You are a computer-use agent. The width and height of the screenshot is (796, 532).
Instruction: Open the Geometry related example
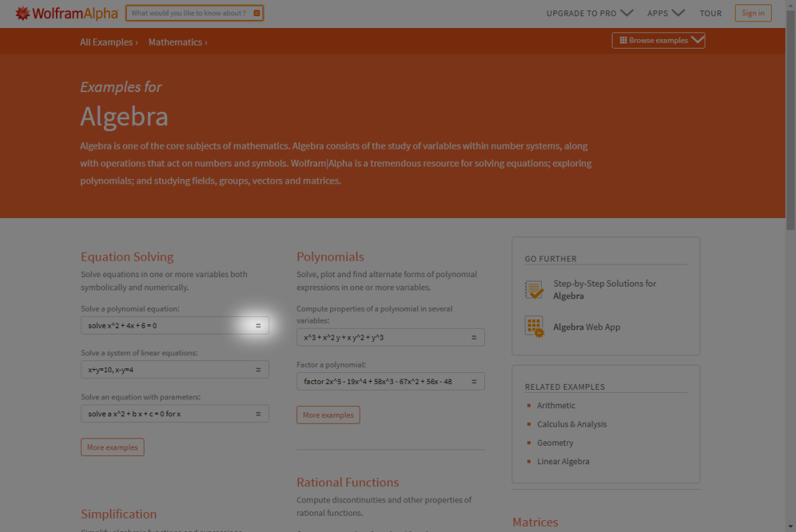click(555, 443)
